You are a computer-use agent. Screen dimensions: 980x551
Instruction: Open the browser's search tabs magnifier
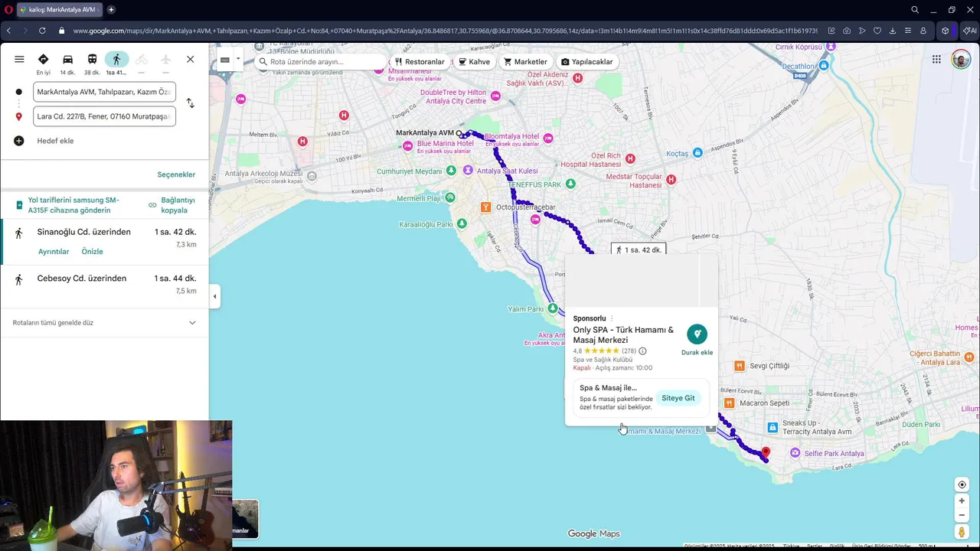tap(915, 10)
